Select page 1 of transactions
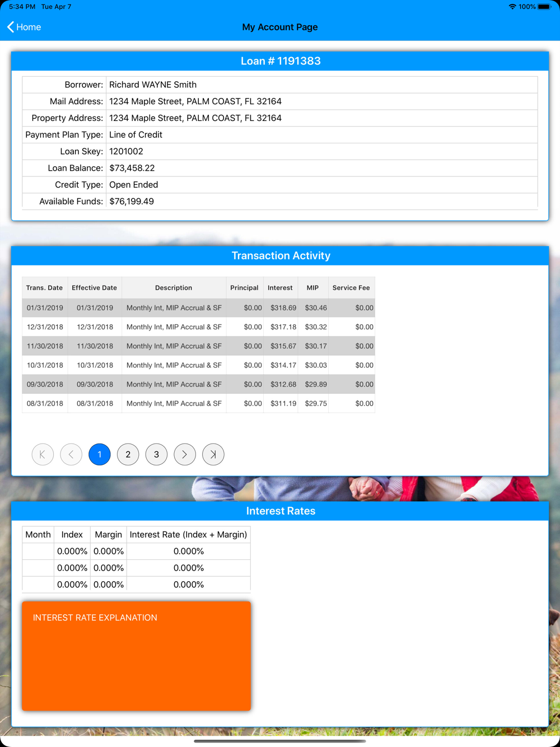This screenshot has width=560, height=747. click(100, 454)
